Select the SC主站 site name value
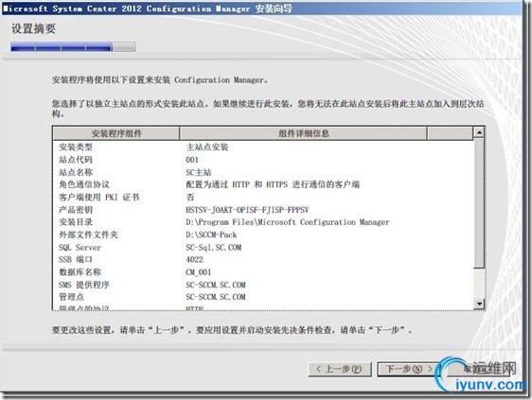Image resolution: width=532 pixels, height=400 pixels. pyautogui.click(x=199, y=172)
